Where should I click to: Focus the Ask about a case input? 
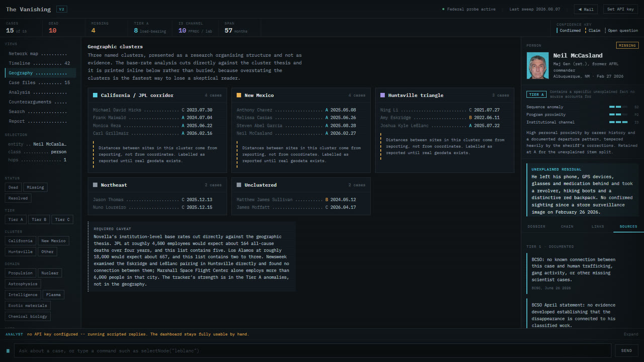pos(312,351)
